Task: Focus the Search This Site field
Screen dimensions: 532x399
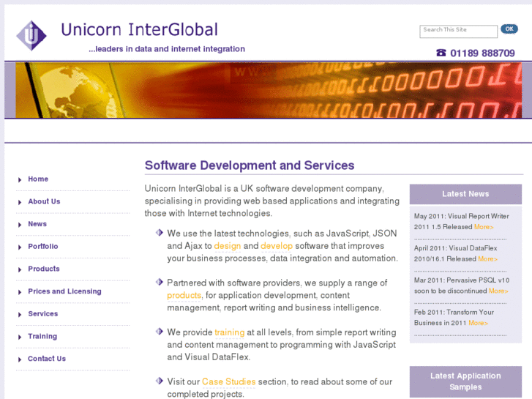Action: click(x=458, y=31)
